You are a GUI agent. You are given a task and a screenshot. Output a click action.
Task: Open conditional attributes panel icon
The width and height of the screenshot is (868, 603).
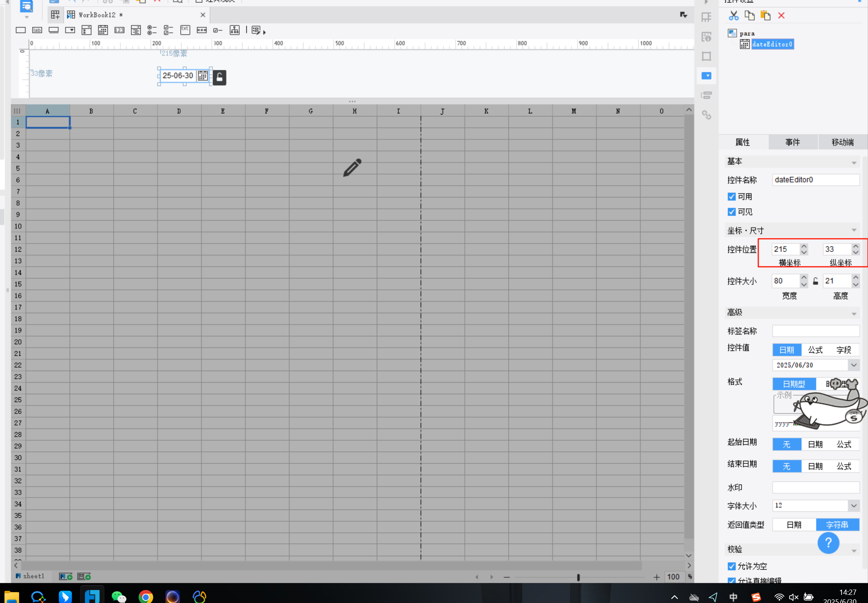(x=706, y=95)
